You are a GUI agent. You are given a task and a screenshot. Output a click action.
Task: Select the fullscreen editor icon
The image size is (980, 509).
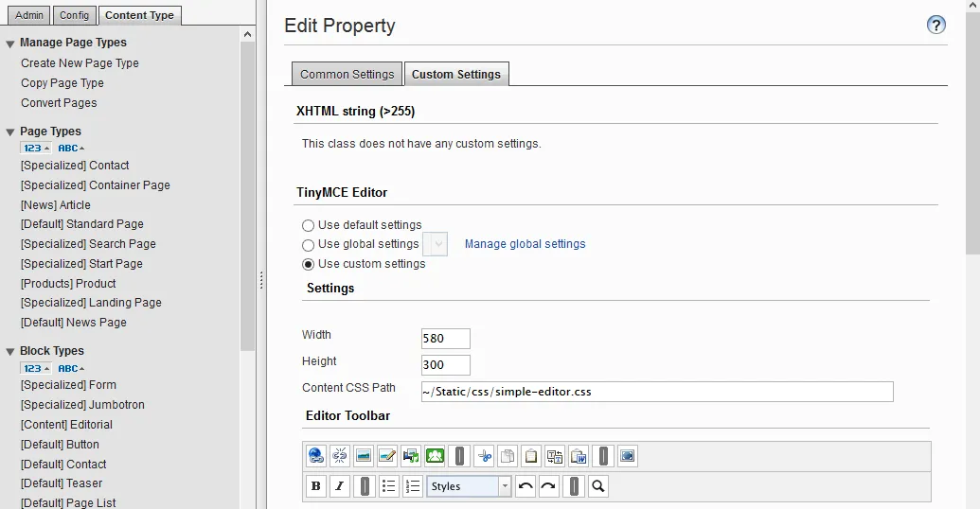tap(628, 456)
